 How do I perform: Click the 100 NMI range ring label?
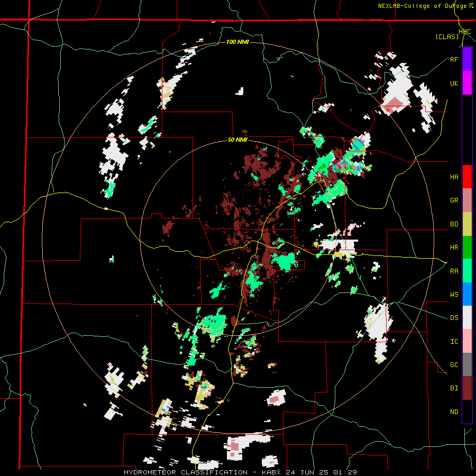(237, 42)
